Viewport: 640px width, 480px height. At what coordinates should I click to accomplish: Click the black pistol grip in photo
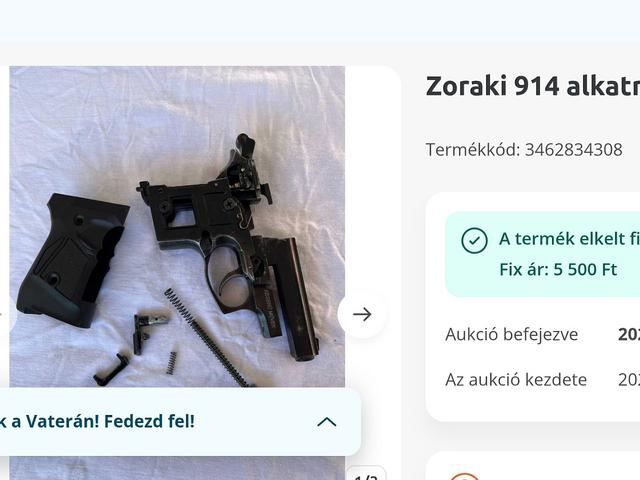click(72, 260)
